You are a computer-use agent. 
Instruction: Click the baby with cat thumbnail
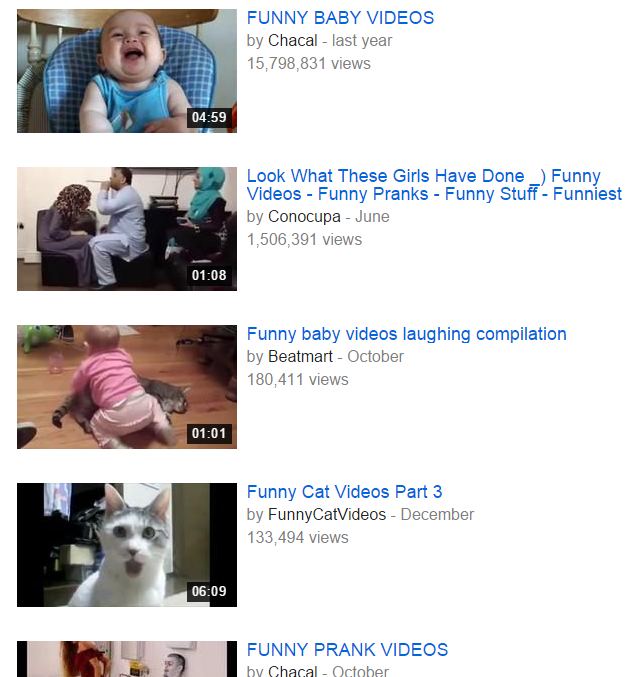(x=127, y=387)
